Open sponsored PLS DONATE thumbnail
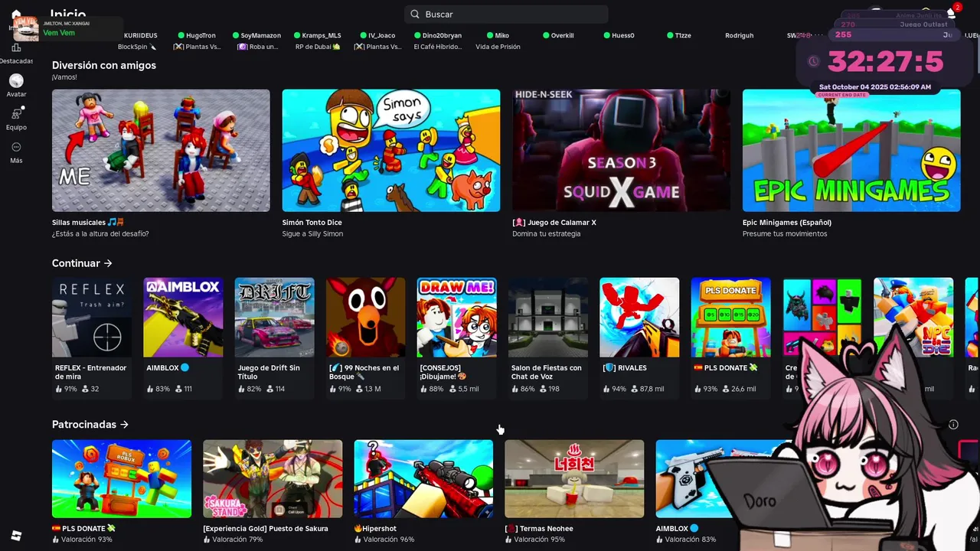 tap(122, 478)
